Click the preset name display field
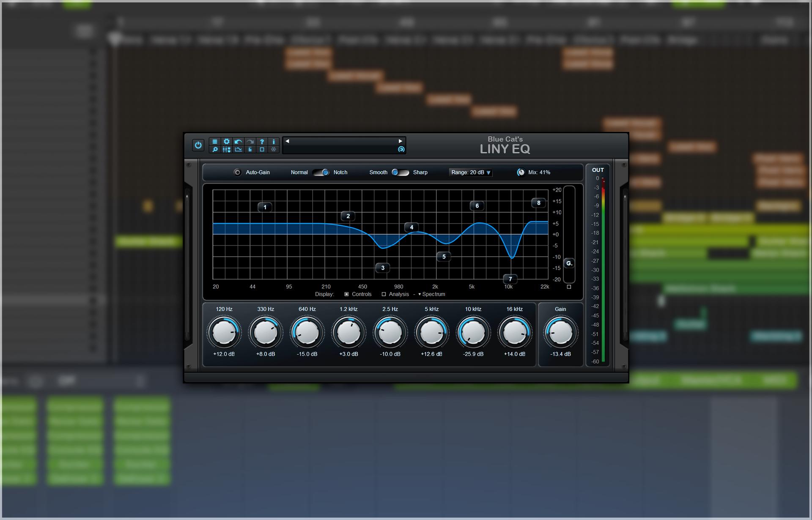 click(344, 145)
